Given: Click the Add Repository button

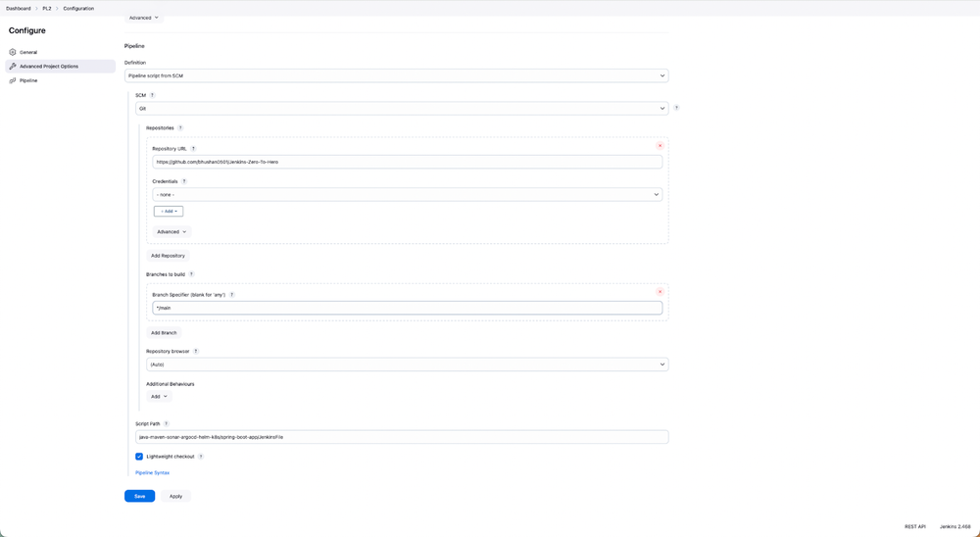Looking at the screenshot, I should [168, 256].
